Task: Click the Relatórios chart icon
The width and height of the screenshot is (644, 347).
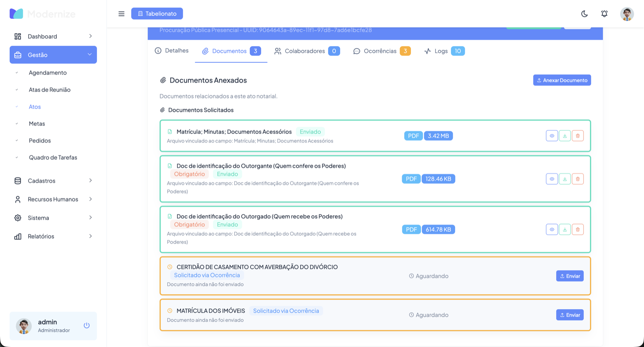Action: coord(18,236)
